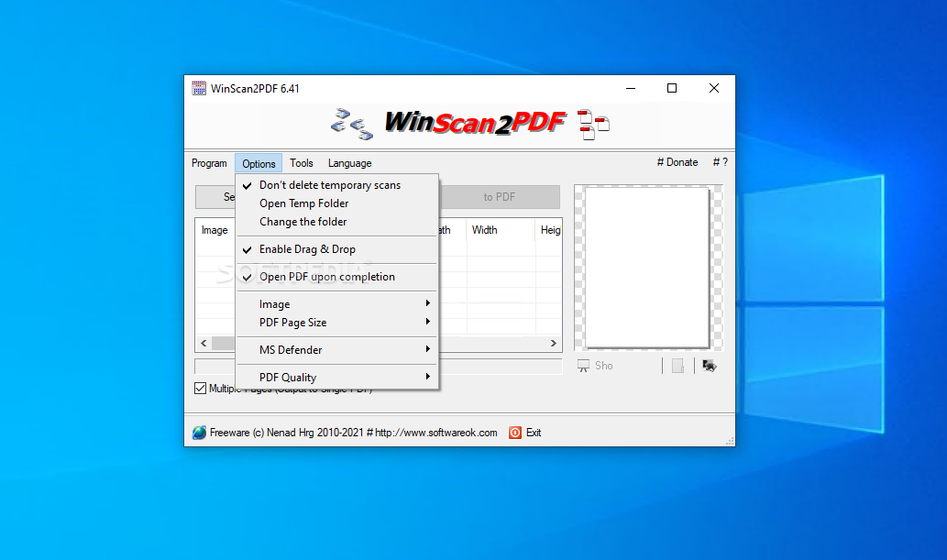Close the Options menu via its header

(x=259, y=163)
